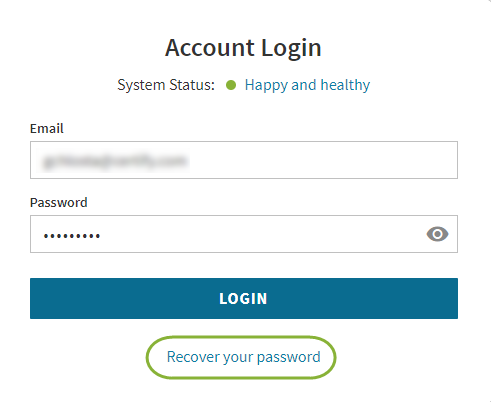Click the Account Login heading
Image resolution: width=491 pixels, height=402 pixels.
point(243,48)
